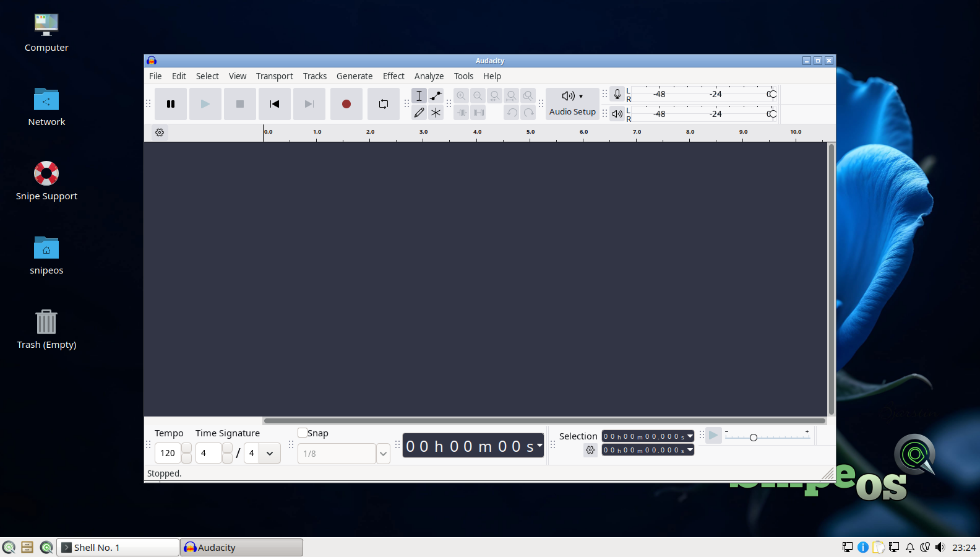Screen dimensions: 980x557
Task: Open the Network desktop folder icon
Action: (46, 107)
